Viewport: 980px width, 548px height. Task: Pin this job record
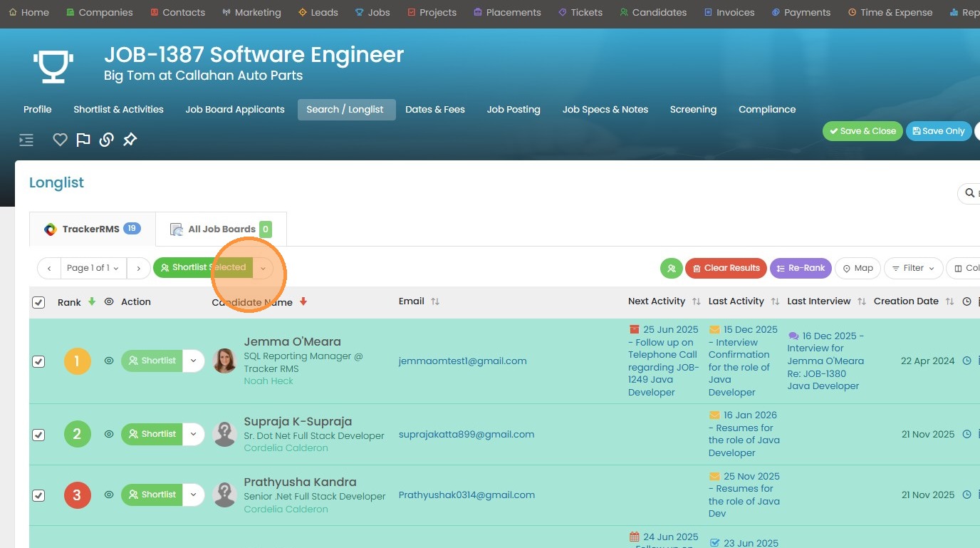point(130,140)
